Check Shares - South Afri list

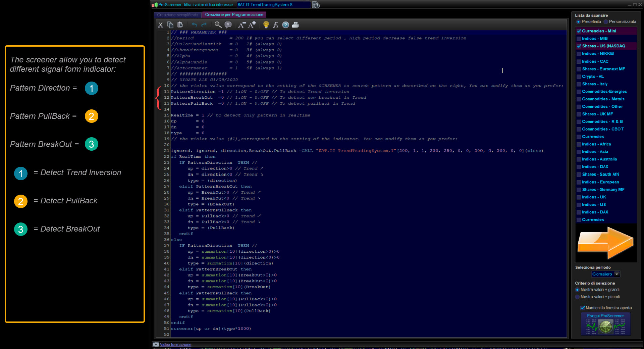579,174
